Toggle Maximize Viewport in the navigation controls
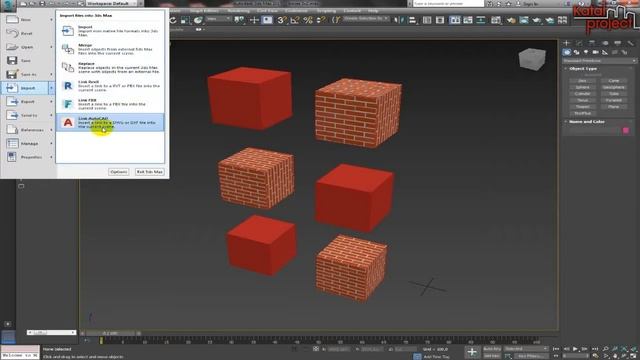Image resolution: width=640 pixels, height=360 pixels. point(634,356)
